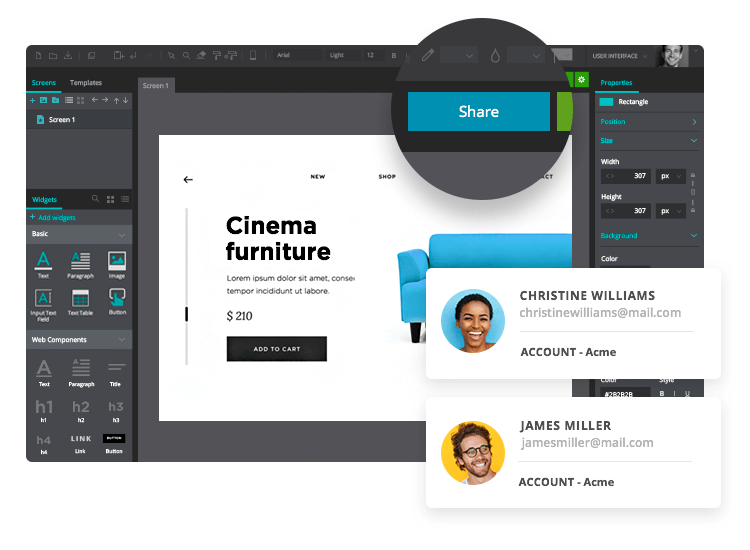Click ADD TO CART button on canvas
This screenshot has width=750, height=550.
(276, 349)
